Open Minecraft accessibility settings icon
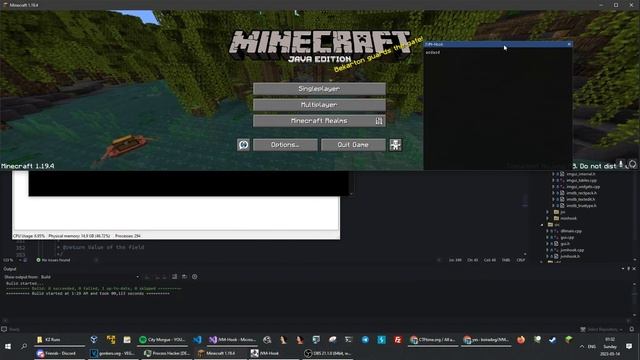The height and width of the screenshot is (360, 640). pyautogui.click(x=395, y=145)
